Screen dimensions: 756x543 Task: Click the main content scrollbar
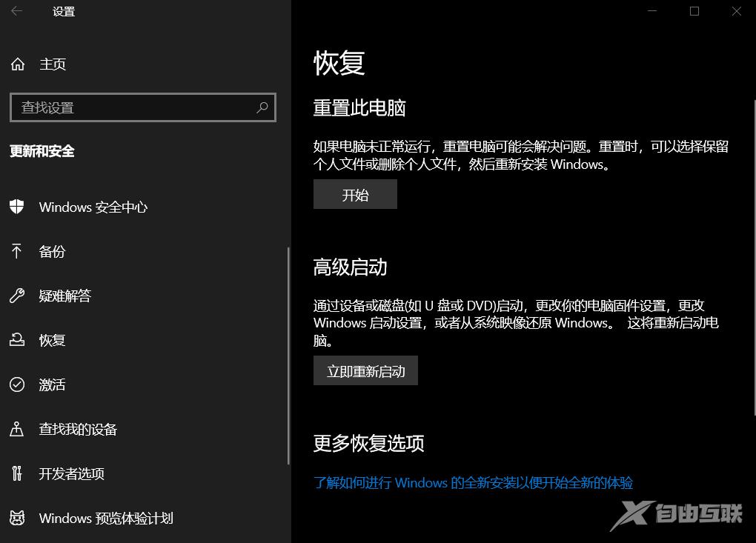(x=754, y=258)
